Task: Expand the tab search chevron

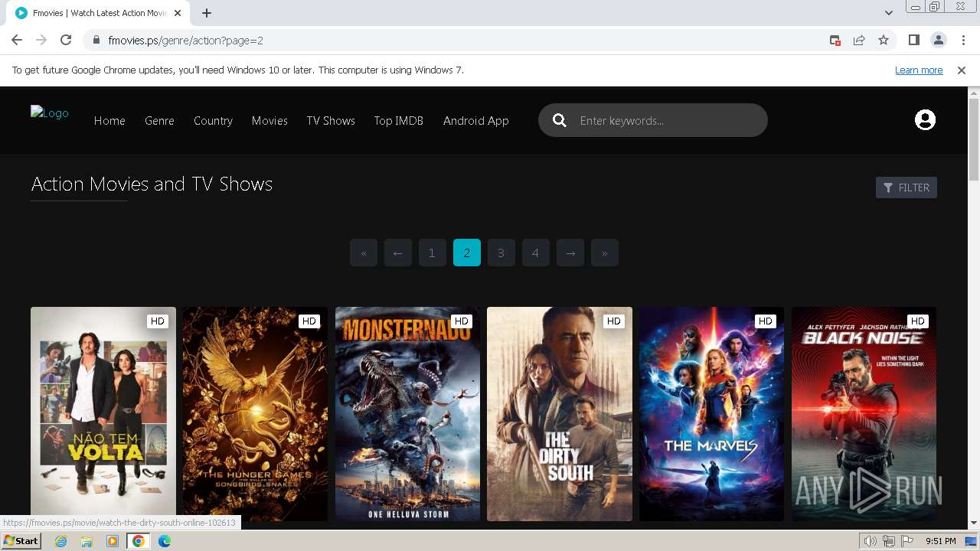Action: [x=888, y=12]
